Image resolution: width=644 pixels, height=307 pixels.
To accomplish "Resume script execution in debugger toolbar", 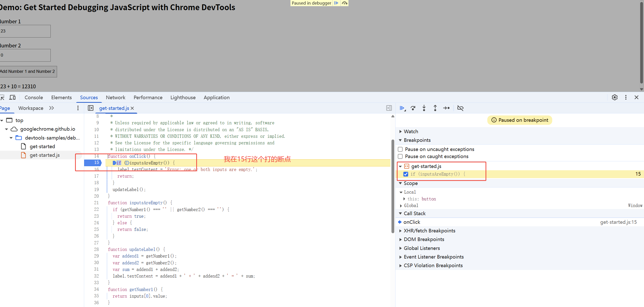I will 402,108.
